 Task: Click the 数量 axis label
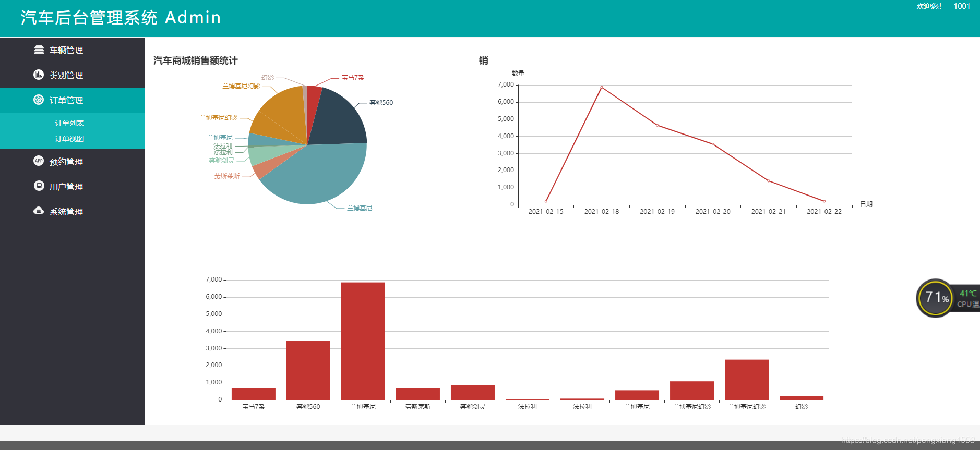pos(518,74)
